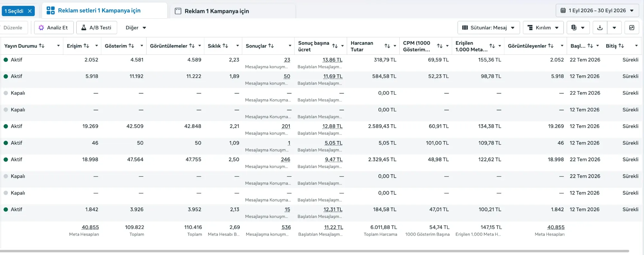Open the date range 1 Eyl 2026 picker
Image resolution: width=644 pixels, height=255 pixels.
pyautogui.click(x=597, y=11)
